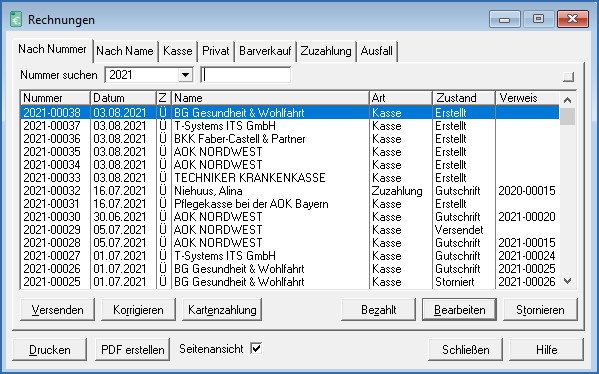Viewport: 599px width, 374px height.
Task: Select invoice number 2021-00034
Action: pyautogui.click(x=52, y=165)
